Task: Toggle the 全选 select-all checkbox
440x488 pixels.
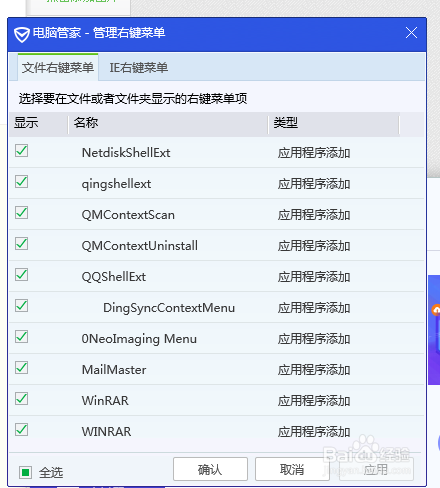Action: [x=25, y=472]
